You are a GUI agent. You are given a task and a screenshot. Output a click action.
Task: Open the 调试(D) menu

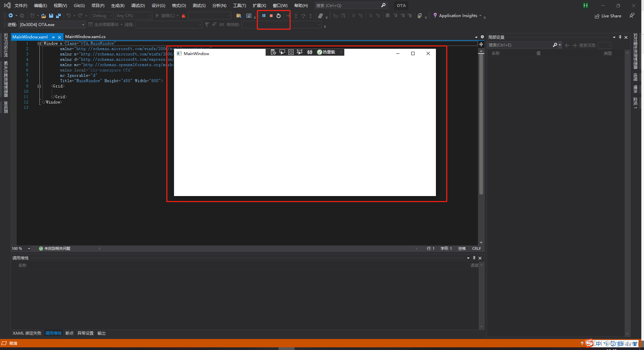[x=138, y=6]
